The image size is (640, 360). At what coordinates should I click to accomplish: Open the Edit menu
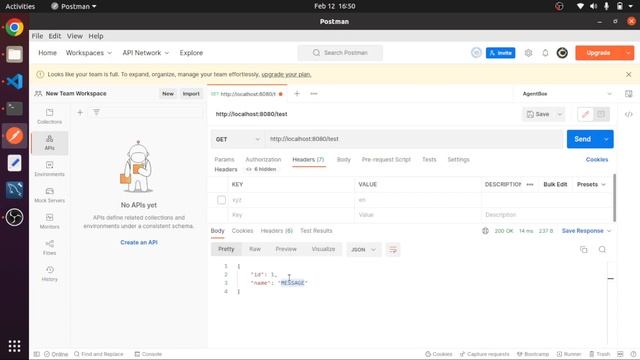(x=55, y=36)
